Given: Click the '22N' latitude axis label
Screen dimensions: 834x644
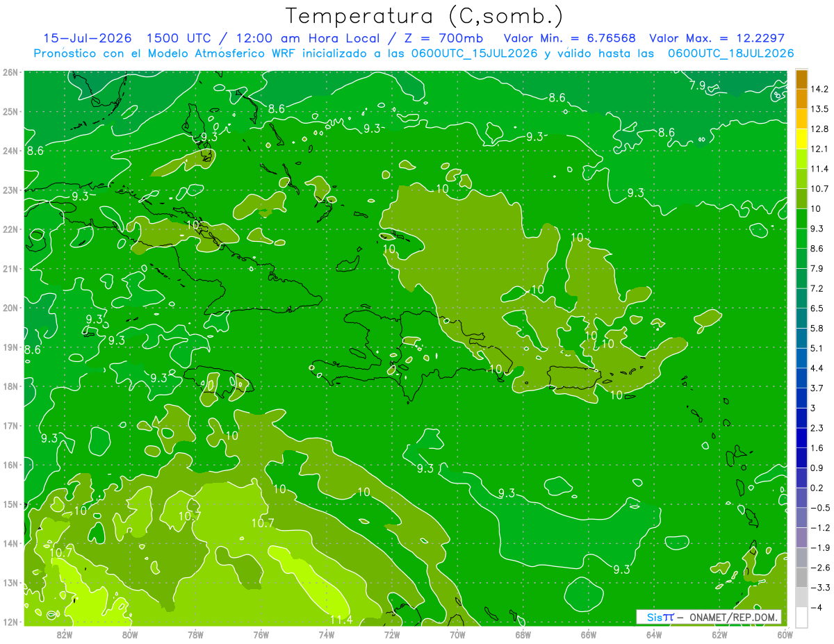Looking at the screenshot, I should 10,229.
